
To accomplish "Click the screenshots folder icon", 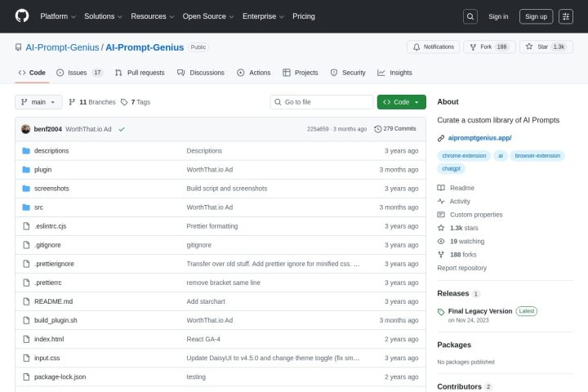I will pyautogui.click(x=26, y=189).
